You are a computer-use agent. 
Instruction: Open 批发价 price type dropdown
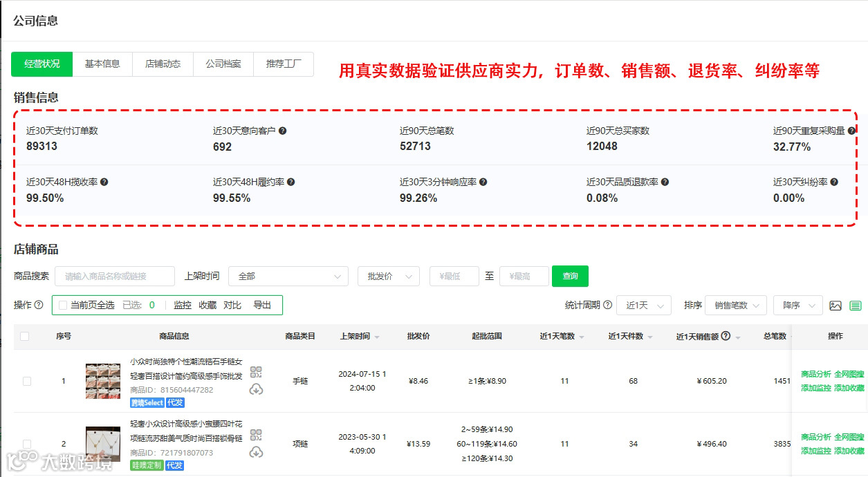(389, 276)
